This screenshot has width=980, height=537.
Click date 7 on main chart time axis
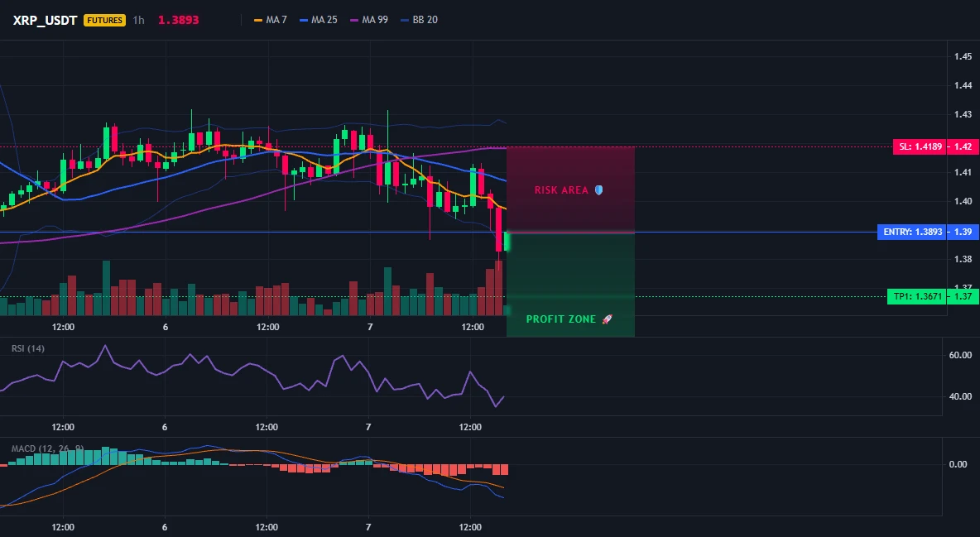click(x=370, y=327)
